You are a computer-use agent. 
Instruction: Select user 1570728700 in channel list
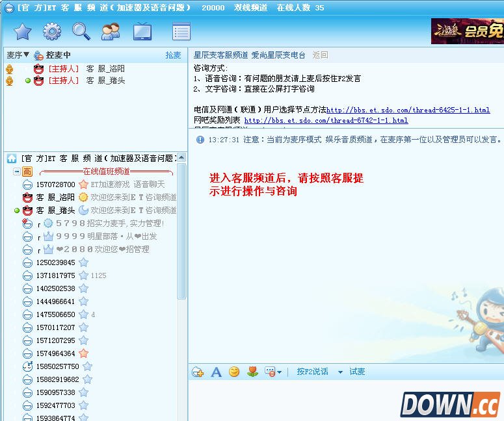[x=55, y=185]
